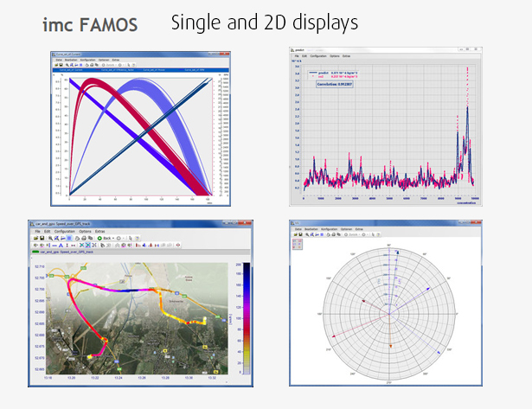Viewport: 532px width, 409px height.
Task: Click horizontal blue line tool in GPS window
Action: [x=54, y=246]
